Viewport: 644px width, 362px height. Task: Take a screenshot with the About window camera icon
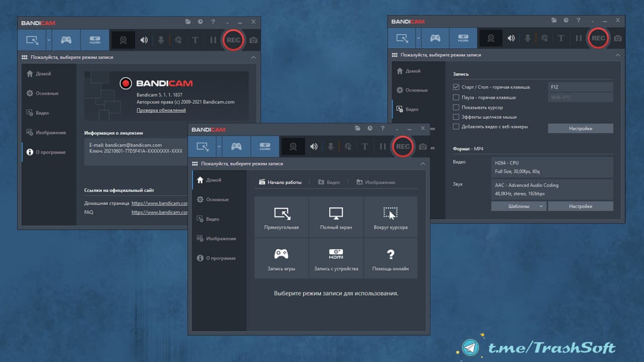click(x=254, y=40)
